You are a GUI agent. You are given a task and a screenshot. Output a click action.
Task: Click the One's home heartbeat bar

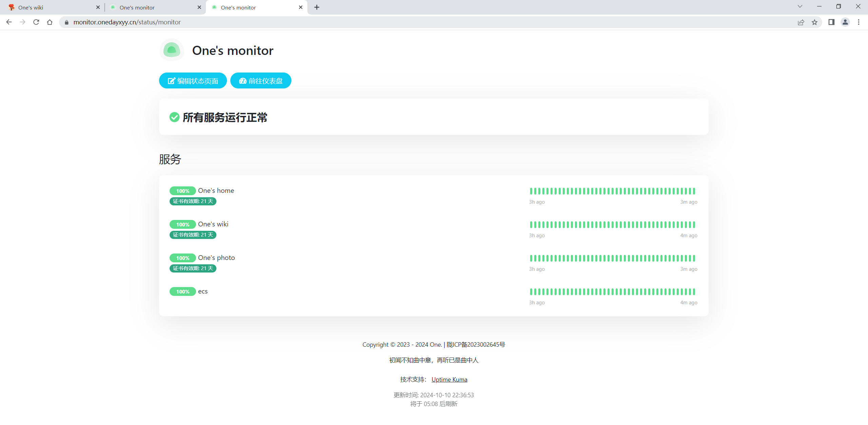[613, 191]
